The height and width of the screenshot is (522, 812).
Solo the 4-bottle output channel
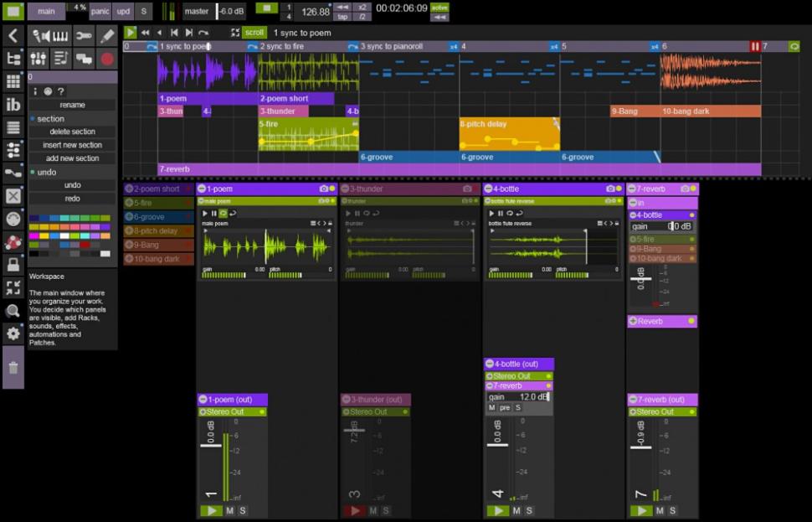point(530,510)
